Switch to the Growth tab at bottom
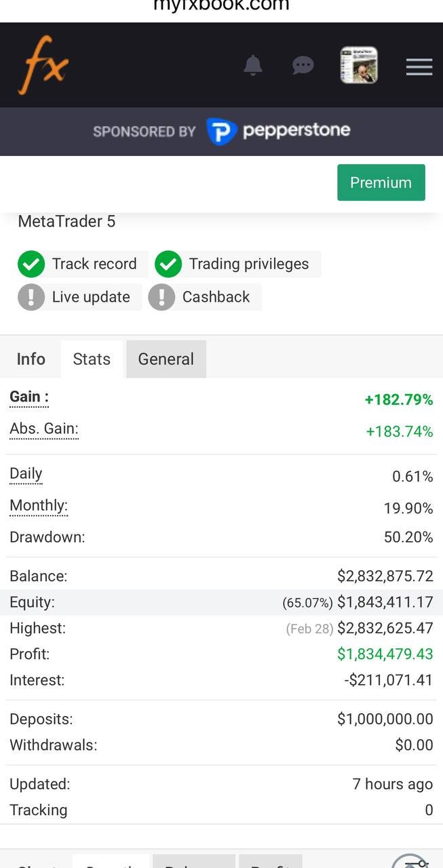The image size is (443, 868). [111, 866]
